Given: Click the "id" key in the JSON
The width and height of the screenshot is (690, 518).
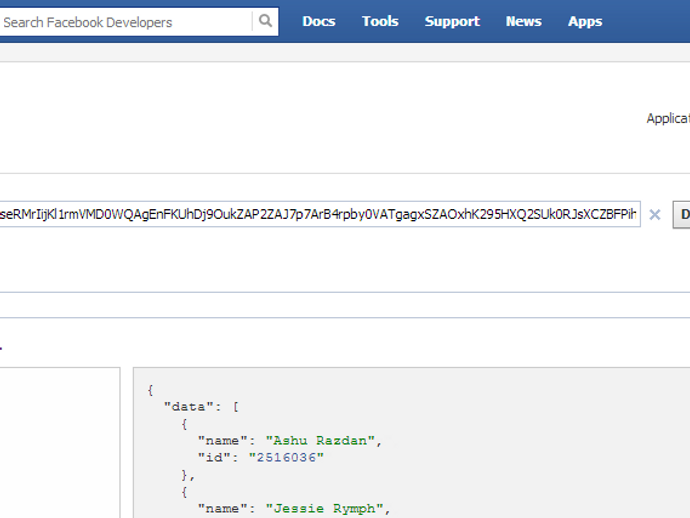Looking at the screenshot, I should coord(213,457).
